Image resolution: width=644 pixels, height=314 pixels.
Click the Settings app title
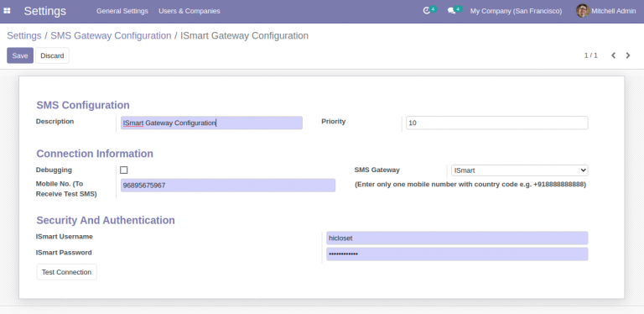click(44, 11)
